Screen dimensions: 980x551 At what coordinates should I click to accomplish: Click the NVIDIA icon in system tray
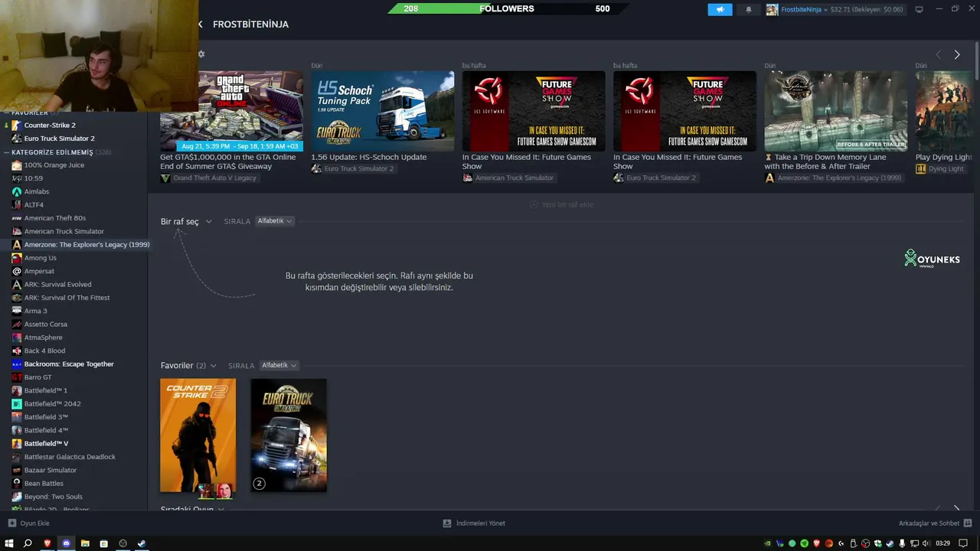tap(768, 543)
